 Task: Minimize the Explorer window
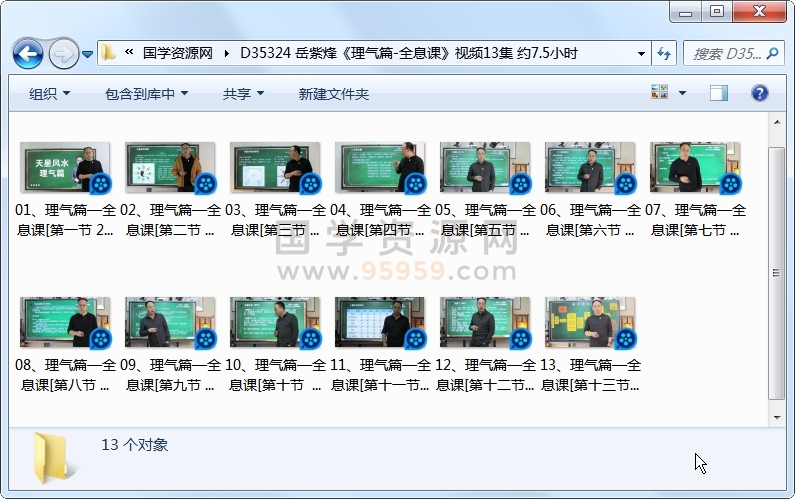pos(685,12)
